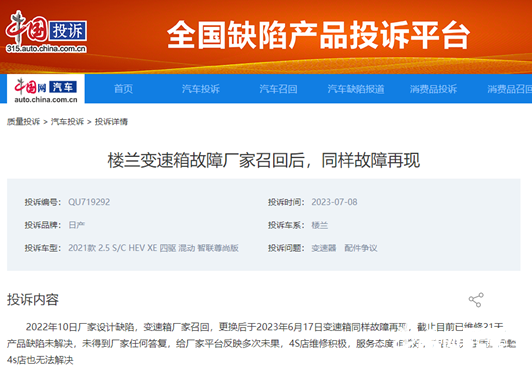This screenshot has height=369, width=532.
Task: Open the 首页 navigation tab
Action: (x=124, y=89)
